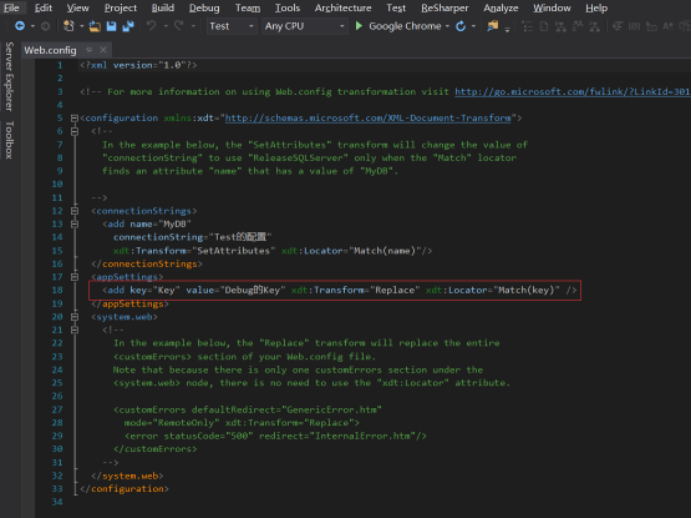Follow the go.microsoft.com fwlink URL on line 3
Screen dimensions: 692x518
point(572,92)
